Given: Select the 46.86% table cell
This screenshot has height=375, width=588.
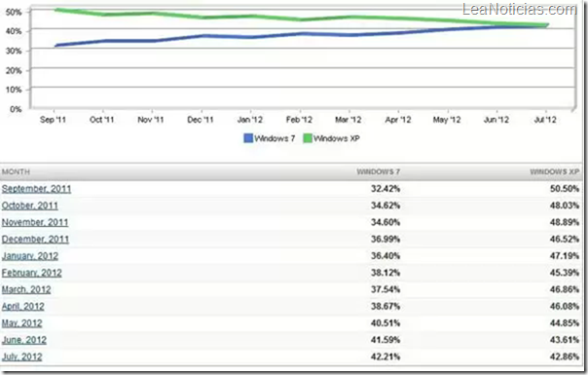Looking at the screenshot, I should (565, 290).
